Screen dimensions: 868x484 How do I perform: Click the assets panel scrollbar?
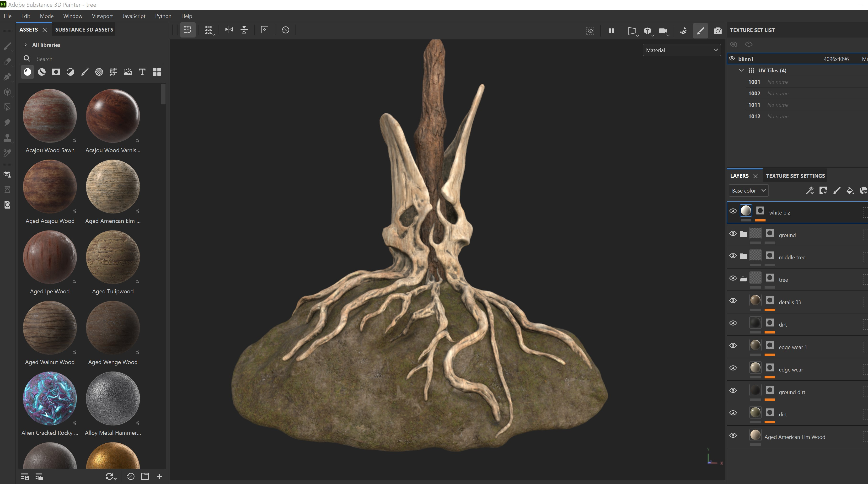163,94
